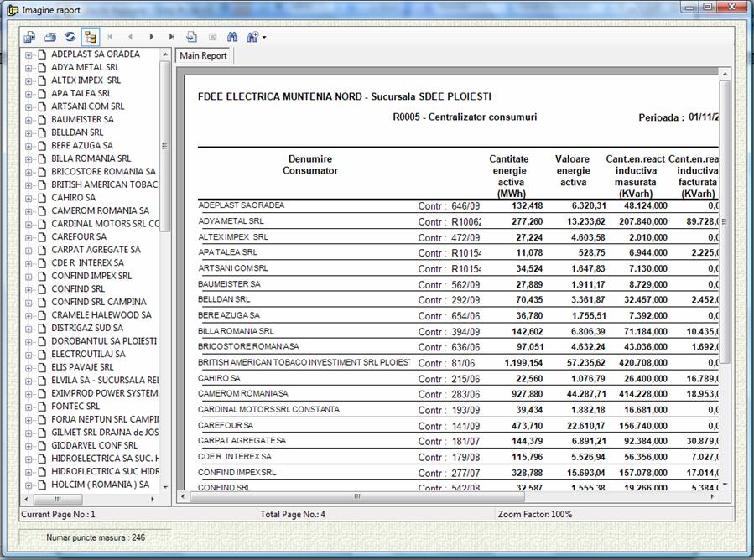Expand the APA TALEA SRL tree node
This screenshot has width=754, height=560.
[29, 94]
